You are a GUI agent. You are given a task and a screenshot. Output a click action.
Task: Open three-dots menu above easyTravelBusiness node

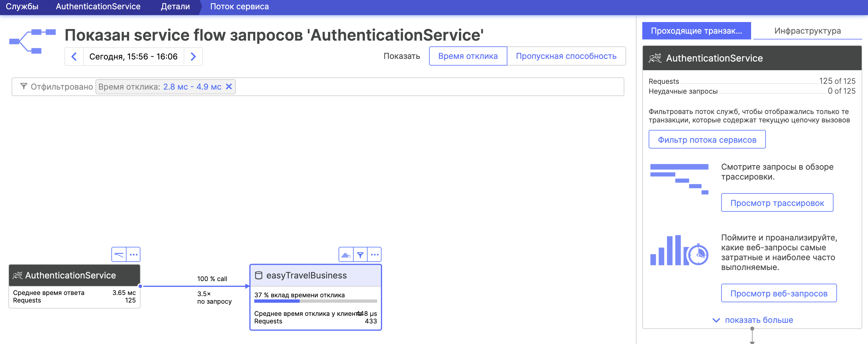click(374, 255)
